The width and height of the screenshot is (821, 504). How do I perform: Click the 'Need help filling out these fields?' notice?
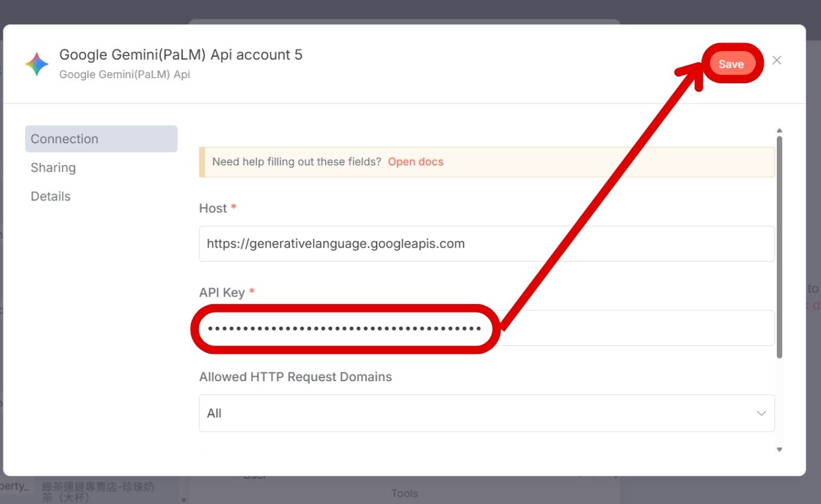(x=296, y=162)
